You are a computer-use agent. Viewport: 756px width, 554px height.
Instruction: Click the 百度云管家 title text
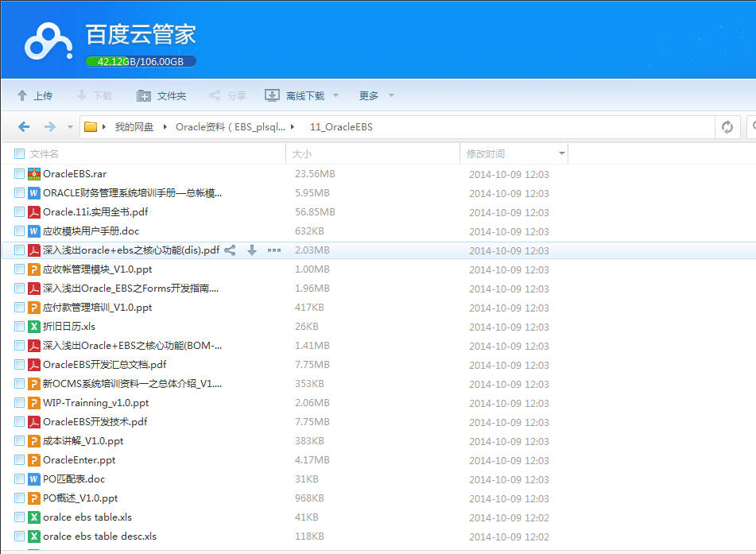[x=141, y=35]
